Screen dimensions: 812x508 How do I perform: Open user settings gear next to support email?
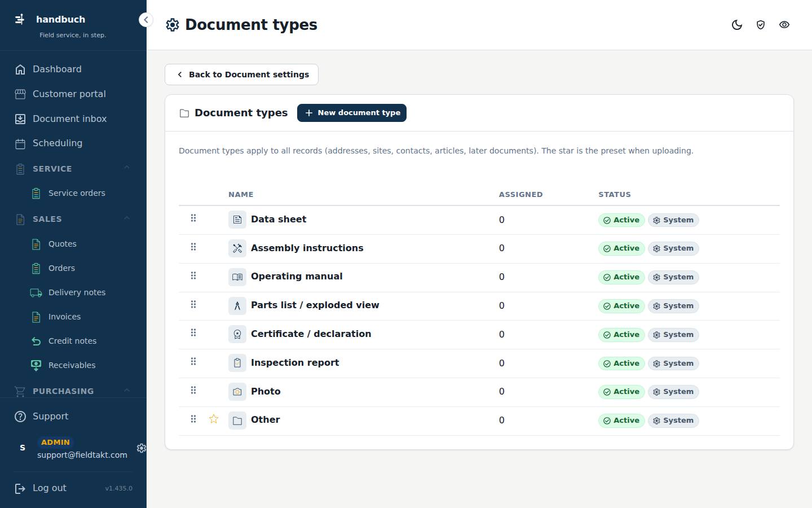point(141,448)
